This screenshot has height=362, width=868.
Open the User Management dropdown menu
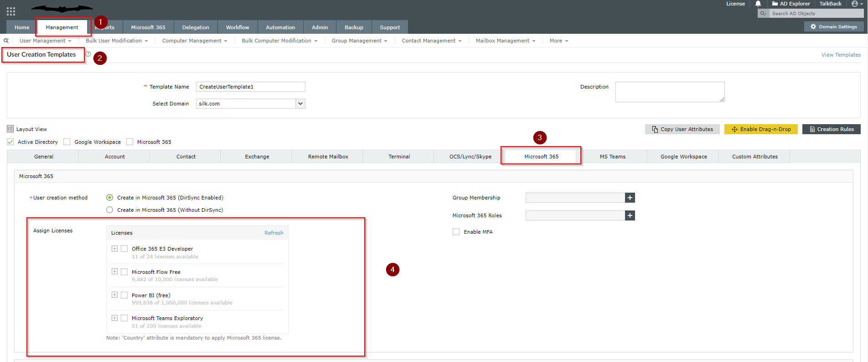[x=45, y=41]
